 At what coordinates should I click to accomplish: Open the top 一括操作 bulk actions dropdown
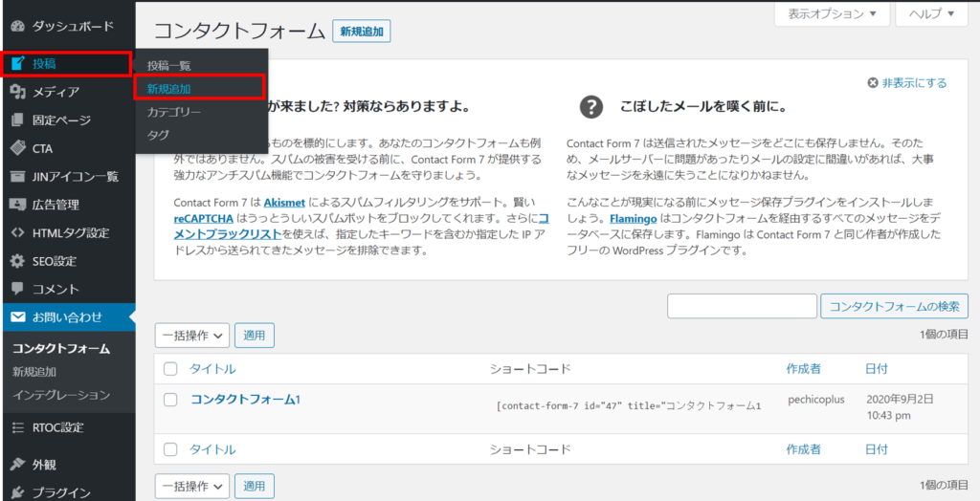coord(191,336)
